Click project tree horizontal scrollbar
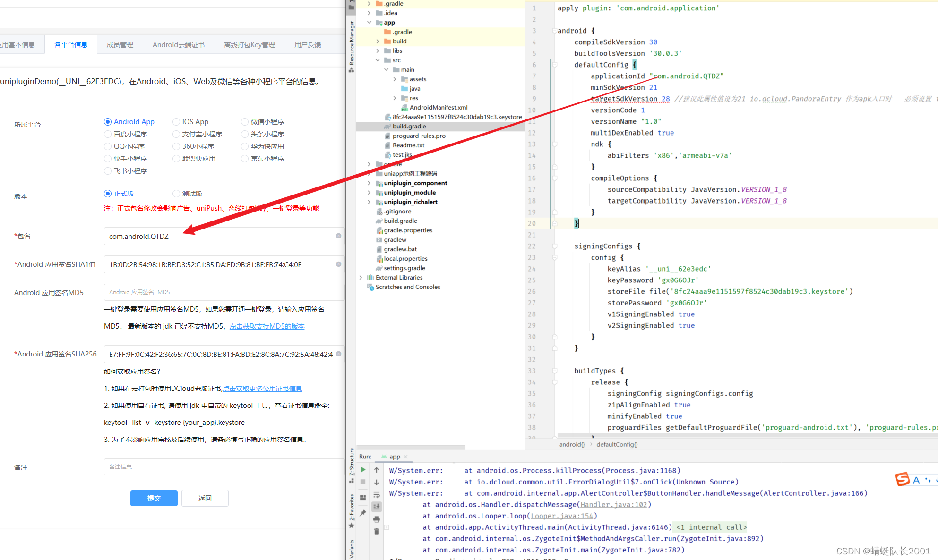This screenshot has height=560, width=938. [x=411, y=447]
